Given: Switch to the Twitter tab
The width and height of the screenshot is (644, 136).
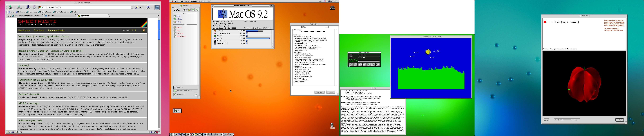Looking at the screenshot, I should pyautogui.click(x=51, y=16).
